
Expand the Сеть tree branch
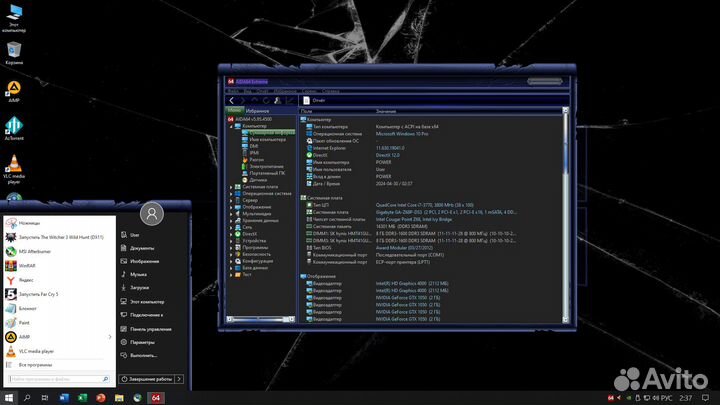pos(231,227)
